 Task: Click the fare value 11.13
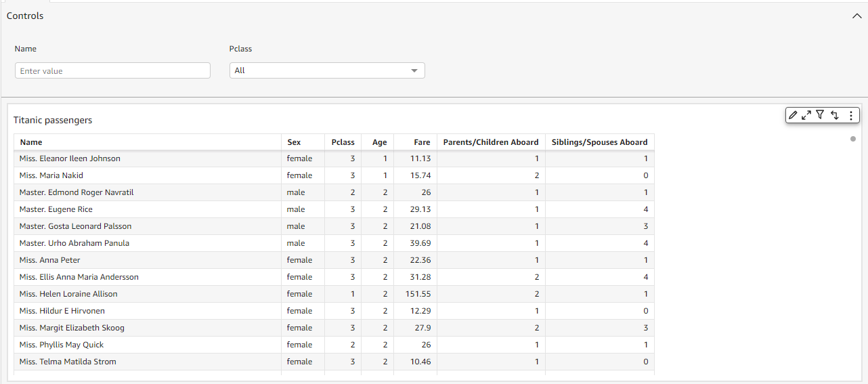420,158
